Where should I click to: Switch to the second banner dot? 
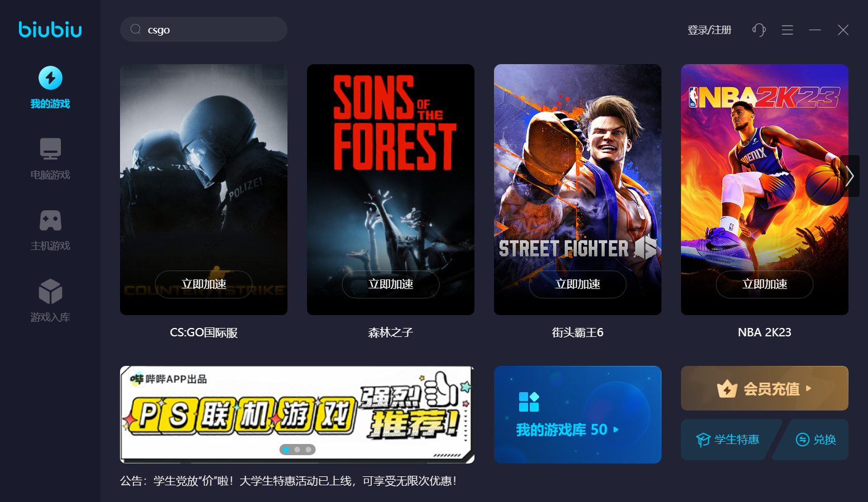click(298, 450)
